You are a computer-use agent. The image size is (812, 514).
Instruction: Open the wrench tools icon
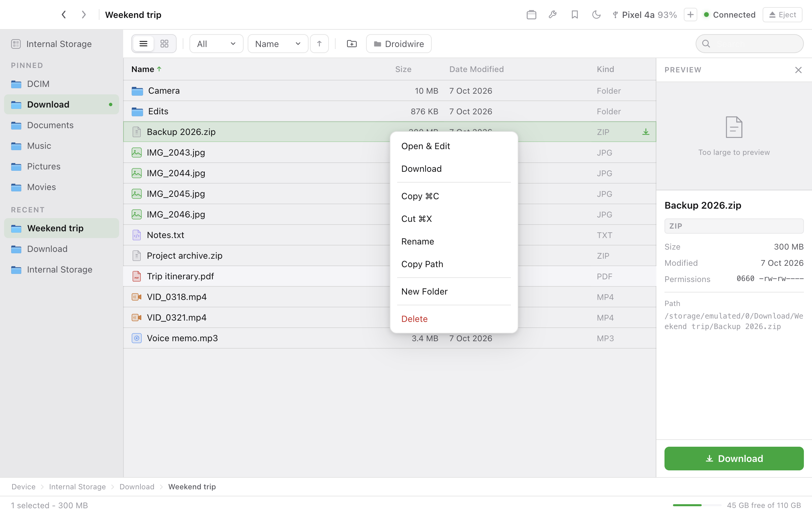553,15
